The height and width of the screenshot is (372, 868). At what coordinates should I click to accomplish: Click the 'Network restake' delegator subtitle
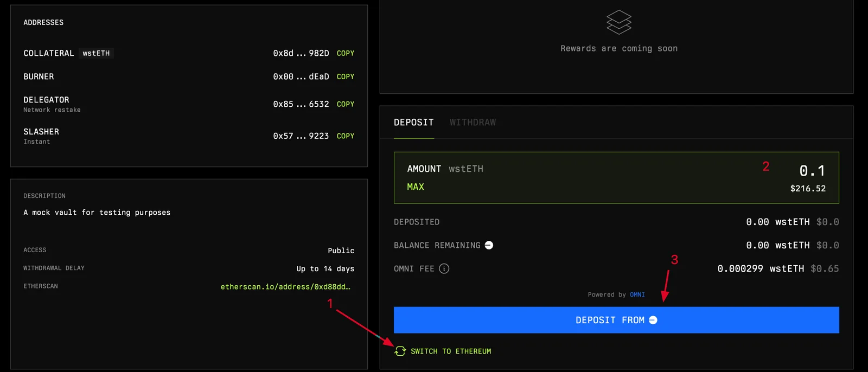(52, 110)
